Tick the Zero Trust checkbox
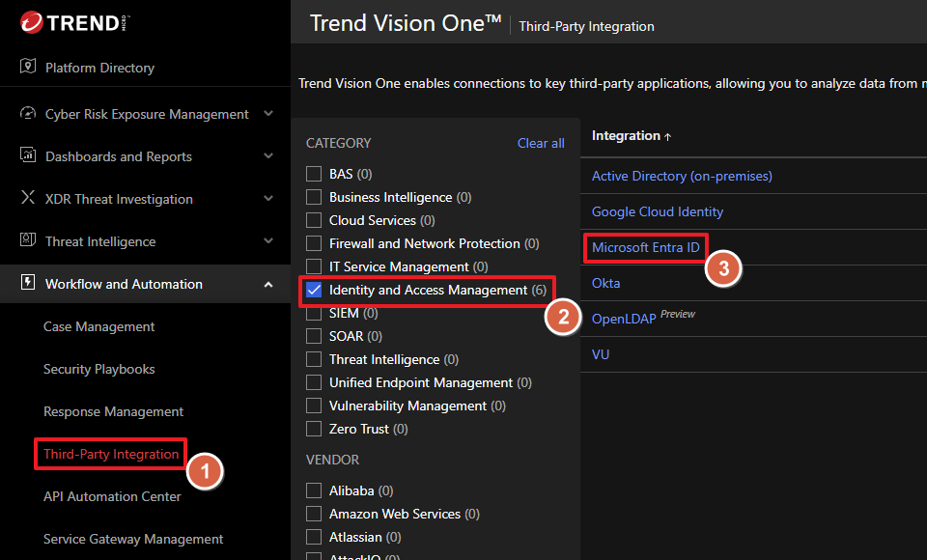This screenshot has height=560, width=927. [x=314, y=429]
